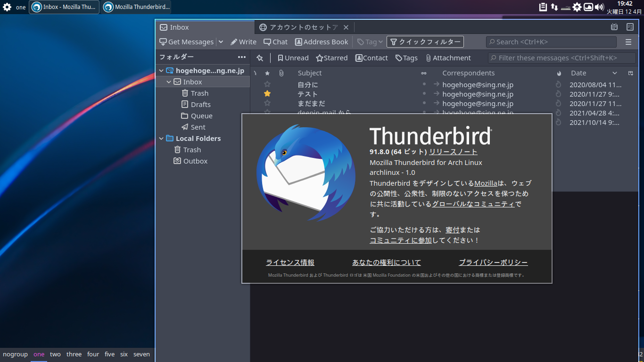
Task: Switch to the Inbox tab
Action: pos(205,27)
